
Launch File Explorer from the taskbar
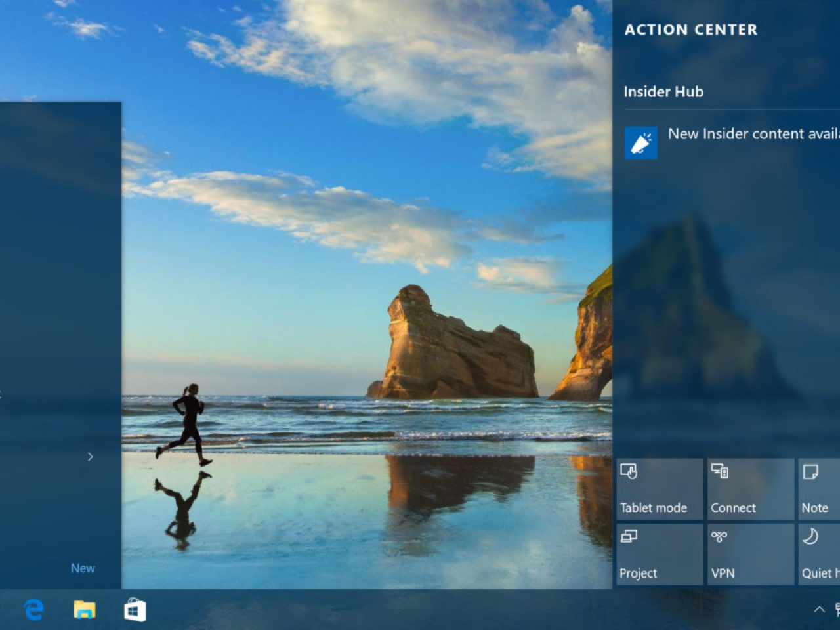coord(84,610)
